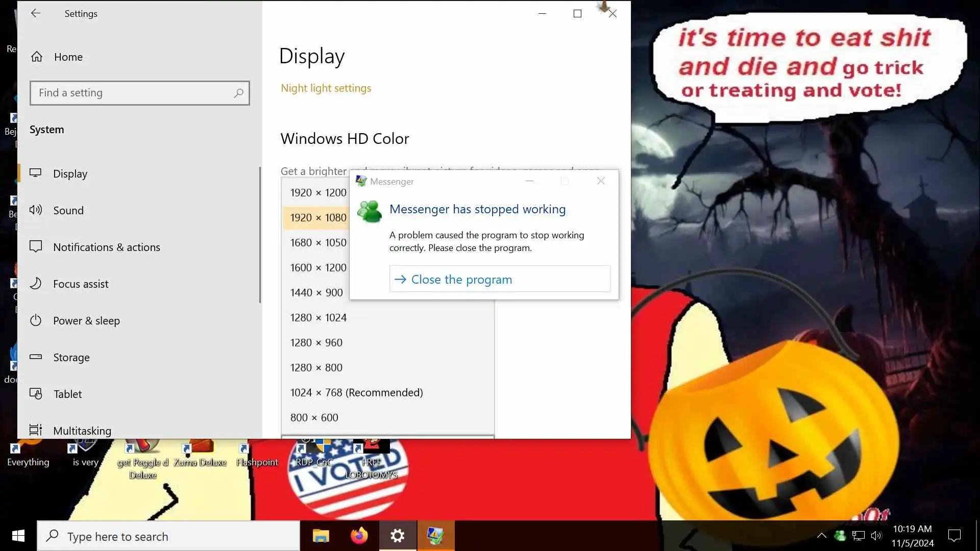Click the Settings sidebar scrollbar
The width and height of the screenshot is (980, 551).
coord(260,235)
